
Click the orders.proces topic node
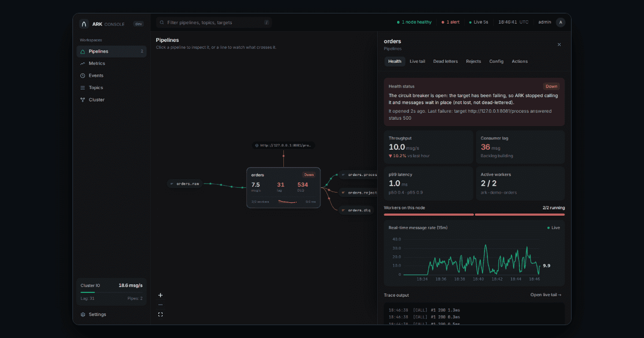[x=358, y=174]
